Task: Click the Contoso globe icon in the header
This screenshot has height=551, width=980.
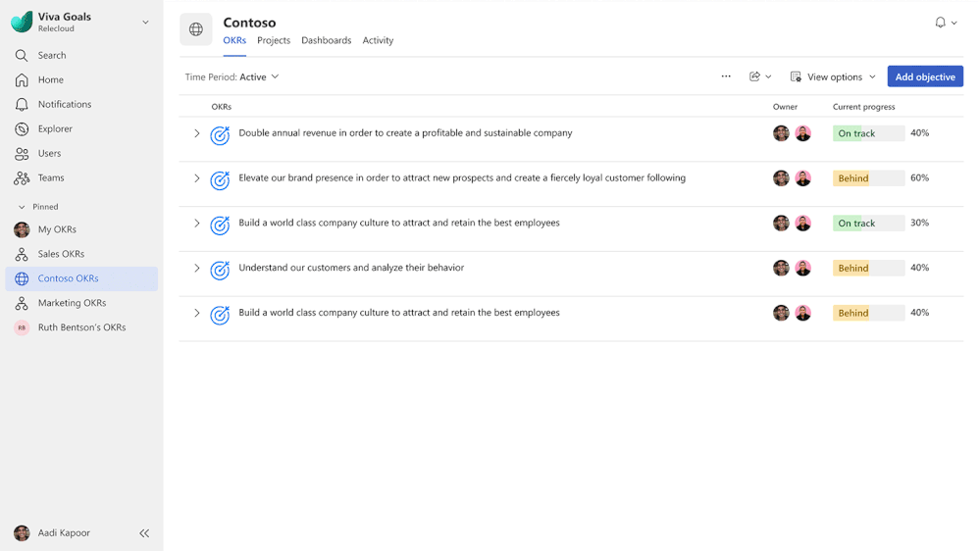Action: [x=196, y=29]
